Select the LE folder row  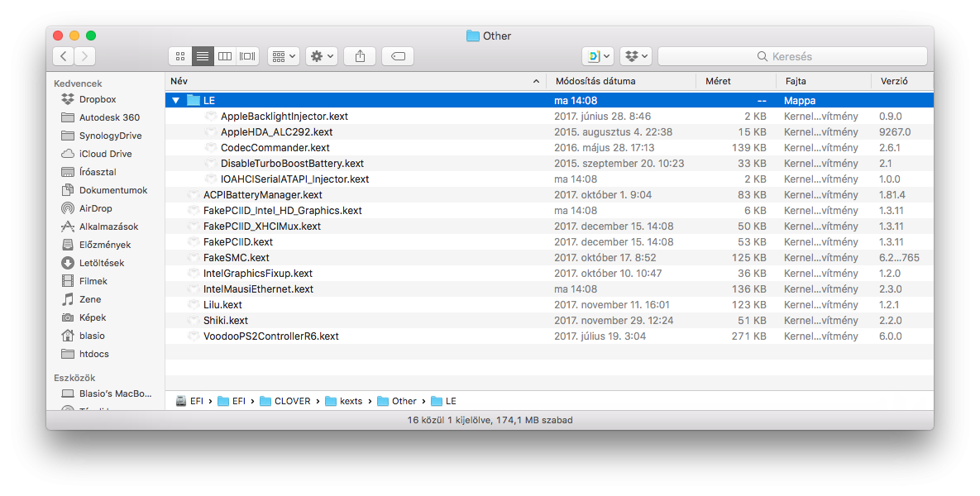click(549, 101)
